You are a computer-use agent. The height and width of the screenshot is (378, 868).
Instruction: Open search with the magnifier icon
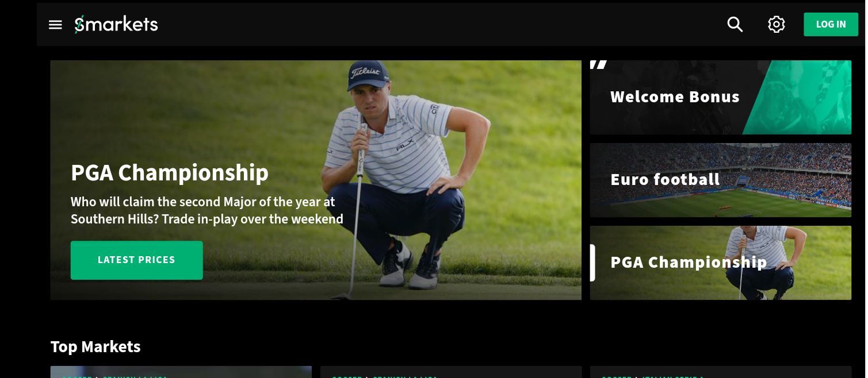click(735, 24)
